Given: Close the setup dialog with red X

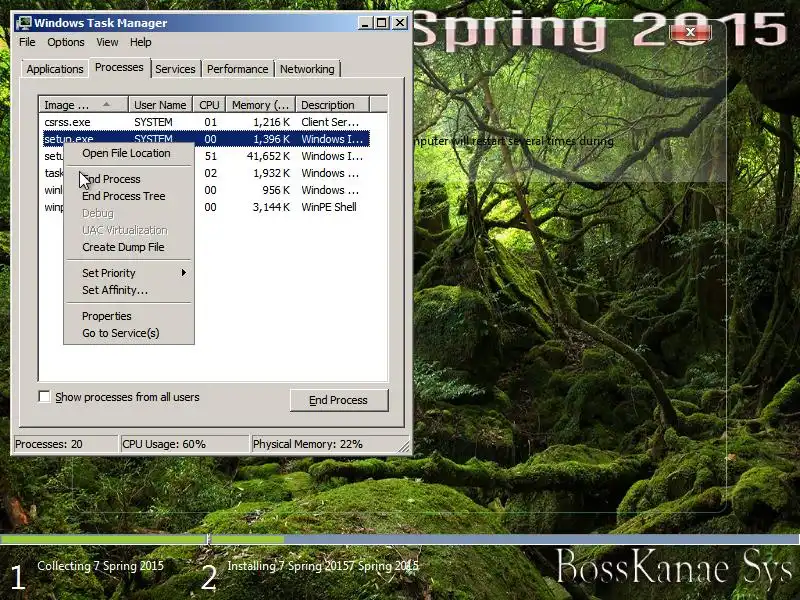Looking at the screenshot, I should pyautogui.click(x=690, y=32).
